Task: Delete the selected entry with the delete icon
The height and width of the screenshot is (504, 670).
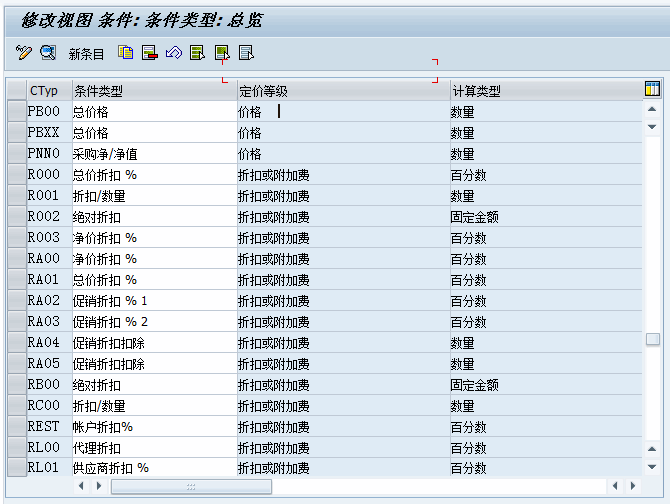Action: click(x=150, y=53)
